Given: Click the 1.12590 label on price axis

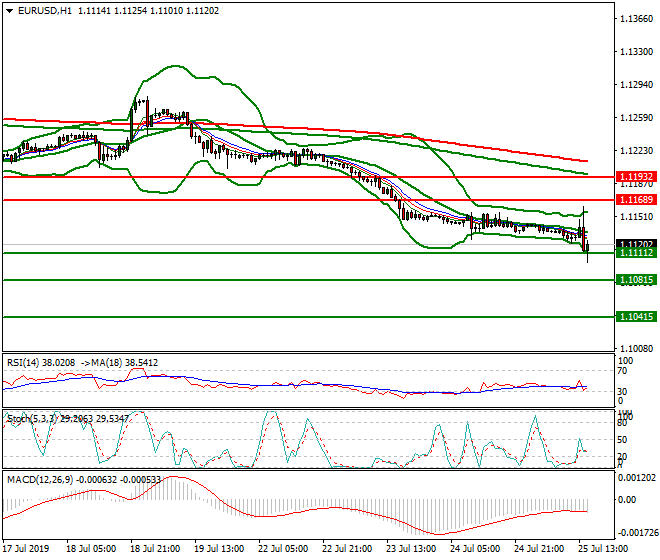Looking at the screenshot, I should click(x=637, y=118).
